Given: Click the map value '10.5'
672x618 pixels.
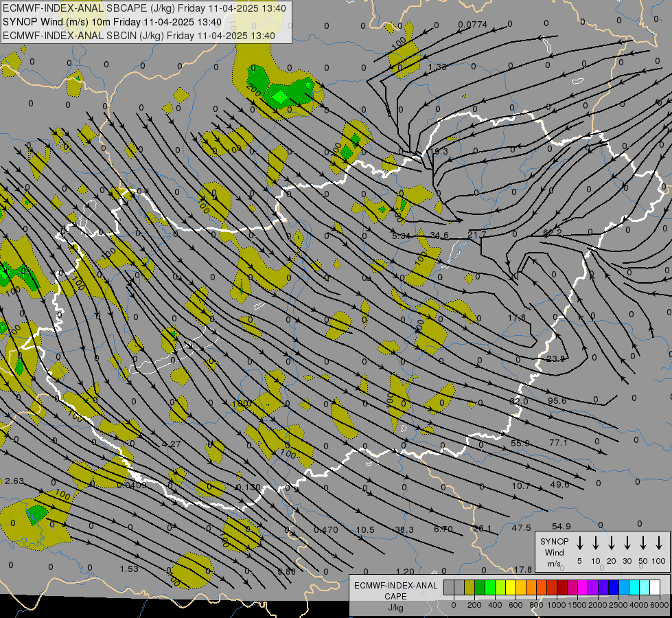Looking at the screenshot, I should tap(365, 530).
